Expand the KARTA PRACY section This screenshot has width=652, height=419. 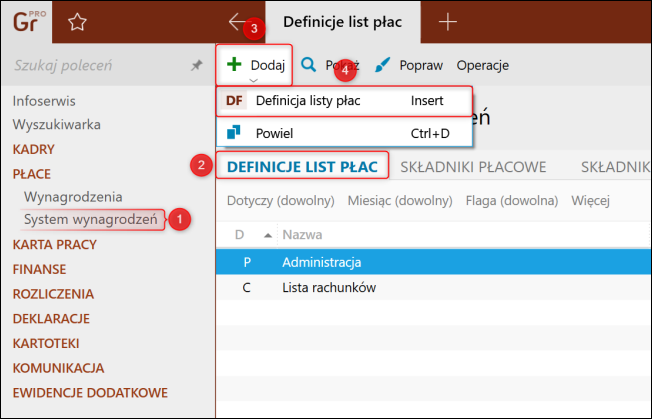click(54, 244)
